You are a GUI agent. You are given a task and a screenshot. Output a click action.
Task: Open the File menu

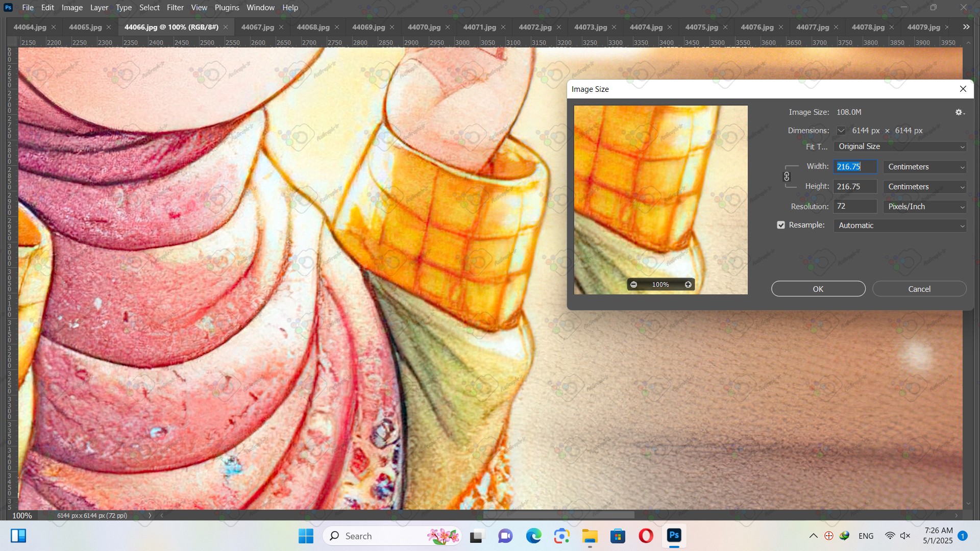pos(28,8)
